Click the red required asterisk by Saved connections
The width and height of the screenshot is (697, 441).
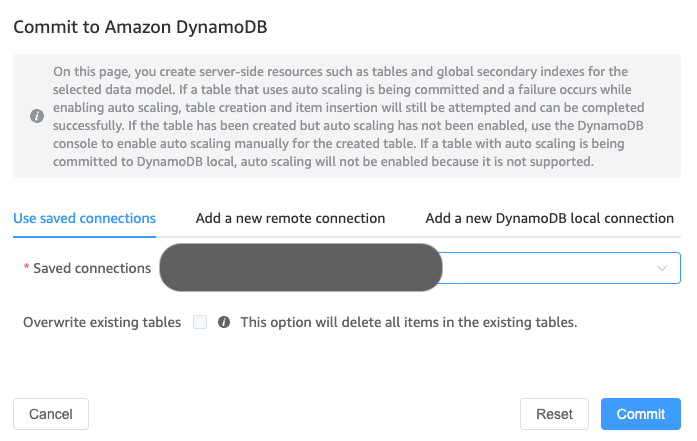coord(26,269)
